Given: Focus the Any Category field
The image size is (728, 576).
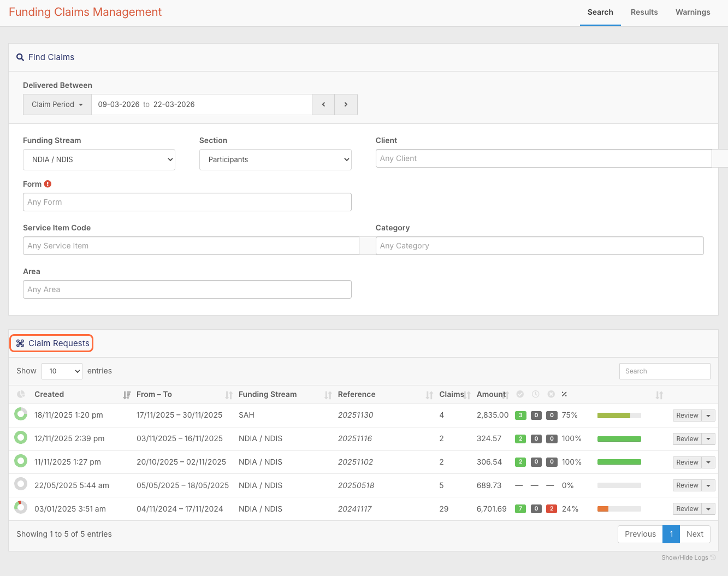Looking at the screenshot, I should 540,246.
